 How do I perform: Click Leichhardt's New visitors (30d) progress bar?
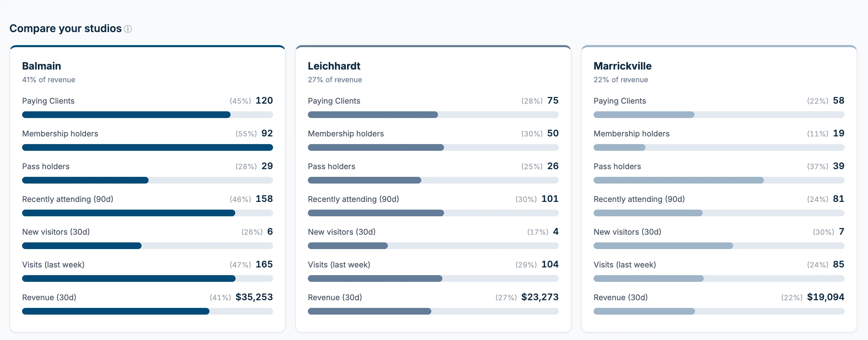click(433, 246)
